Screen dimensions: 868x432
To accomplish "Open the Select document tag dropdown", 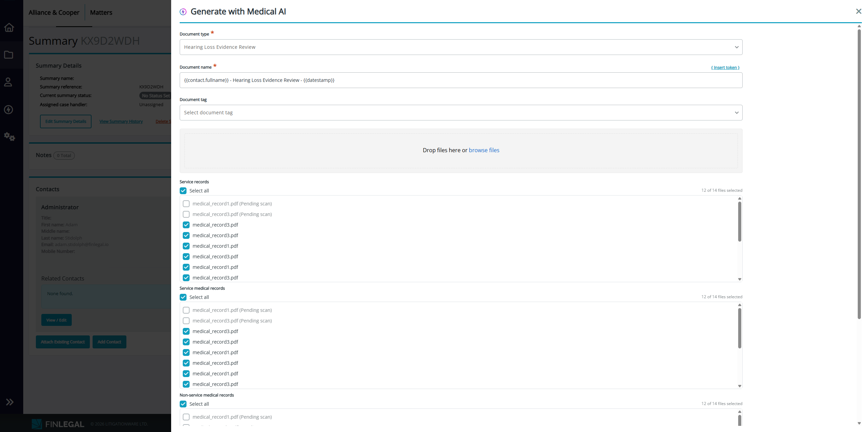I will [461, 113].
